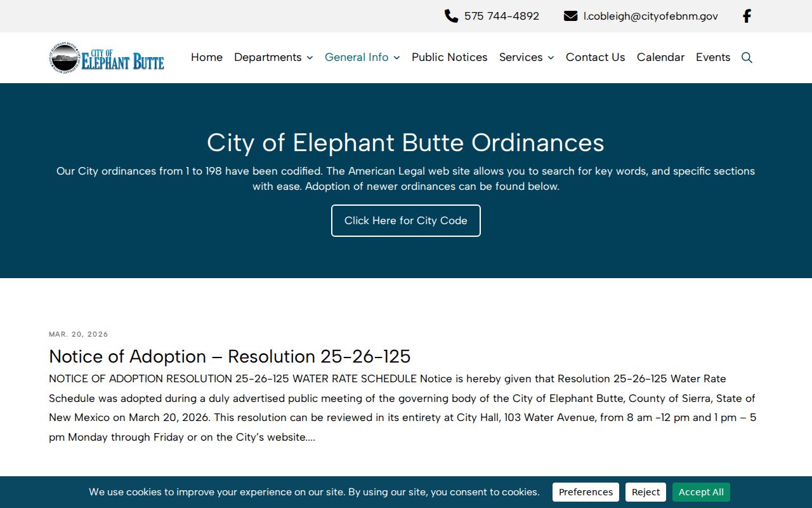812x508 pixels.
Task: Expand the Departments dropdown chevron
Action: coord(310,58)
